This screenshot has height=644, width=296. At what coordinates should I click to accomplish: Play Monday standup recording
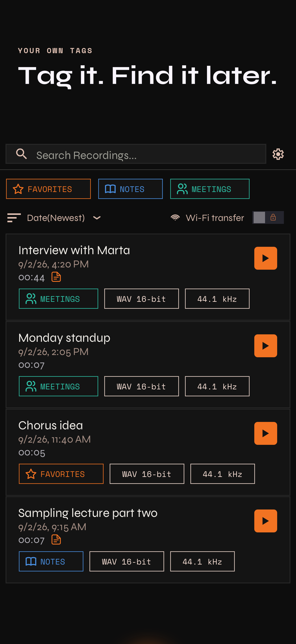tap(266, 346)
